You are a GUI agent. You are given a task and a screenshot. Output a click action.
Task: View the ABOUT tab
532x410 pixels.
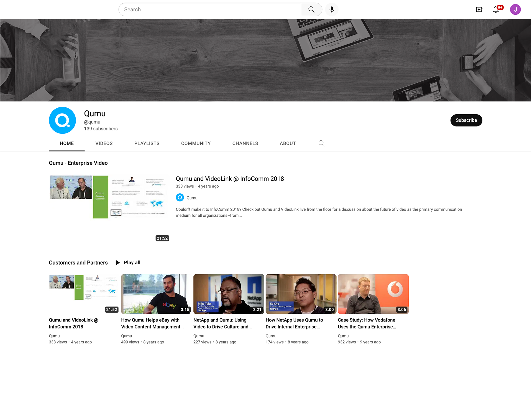pos(288,143)
